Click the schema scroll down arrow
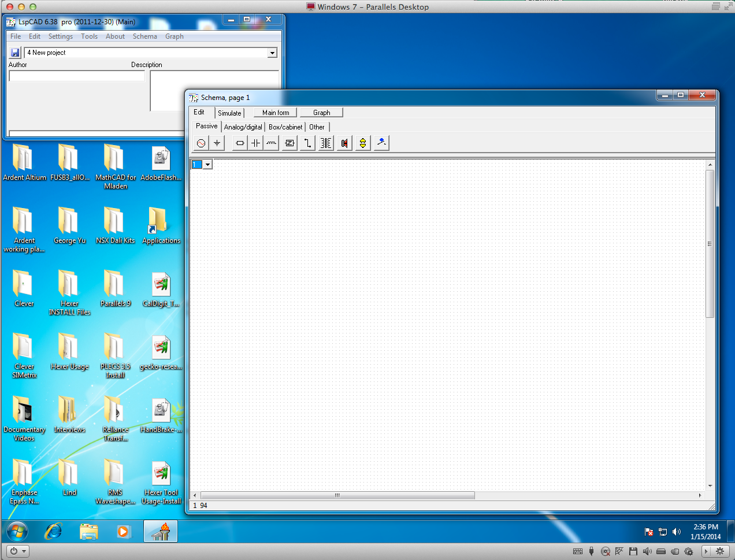 [710, 486]
